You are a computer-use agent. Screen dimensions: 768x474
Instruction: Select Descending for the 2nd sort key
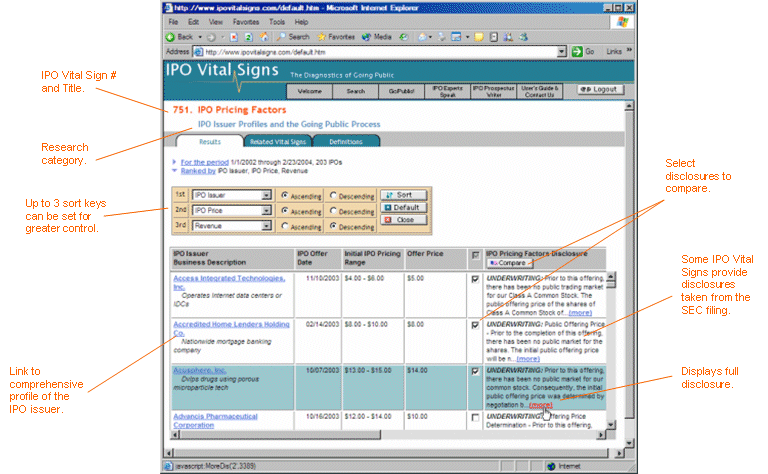point(333,211)
